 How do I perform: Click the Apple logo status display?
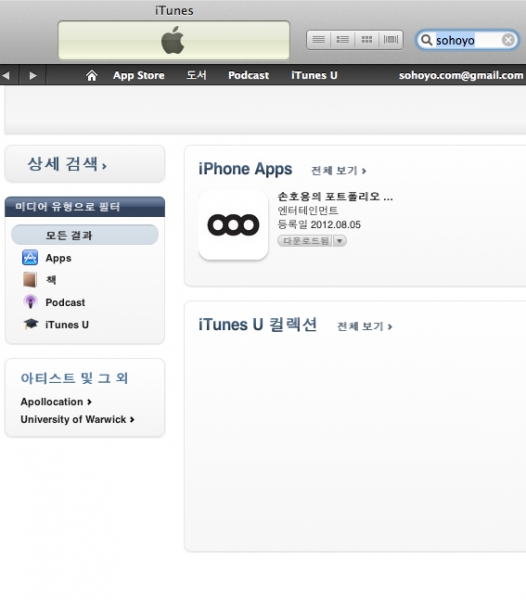coord(174,40)
